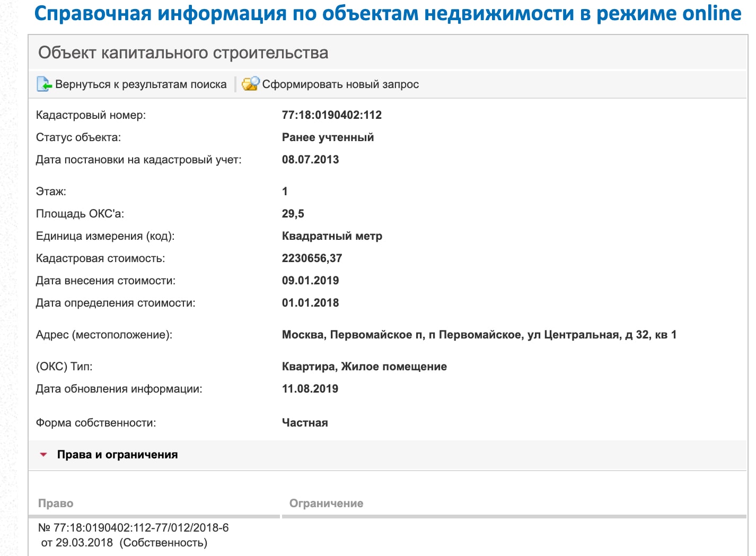
Task: Click the 'Ранее учтенный' status value
Action: pos(328,137)
